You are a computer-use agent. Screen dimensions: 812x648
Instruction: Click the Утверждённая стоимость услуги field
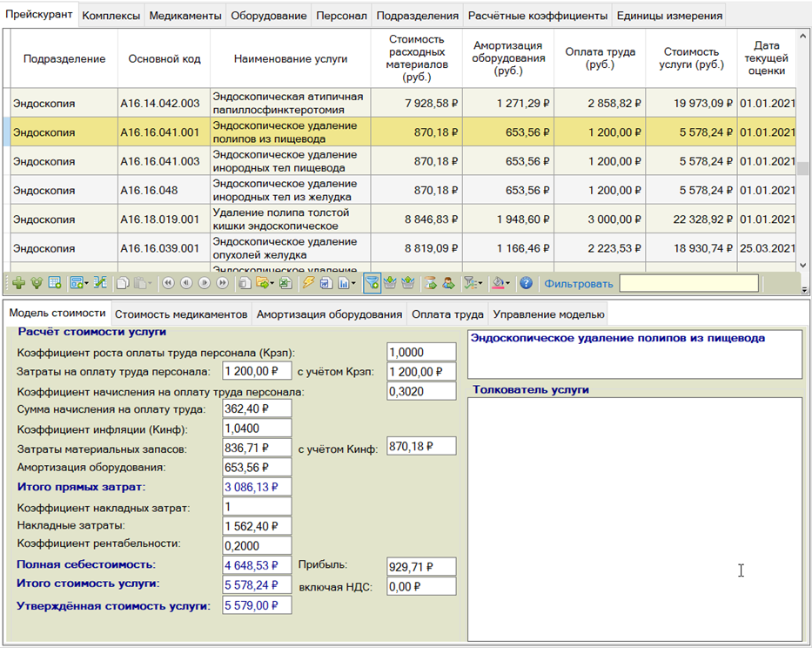[257, 605]
